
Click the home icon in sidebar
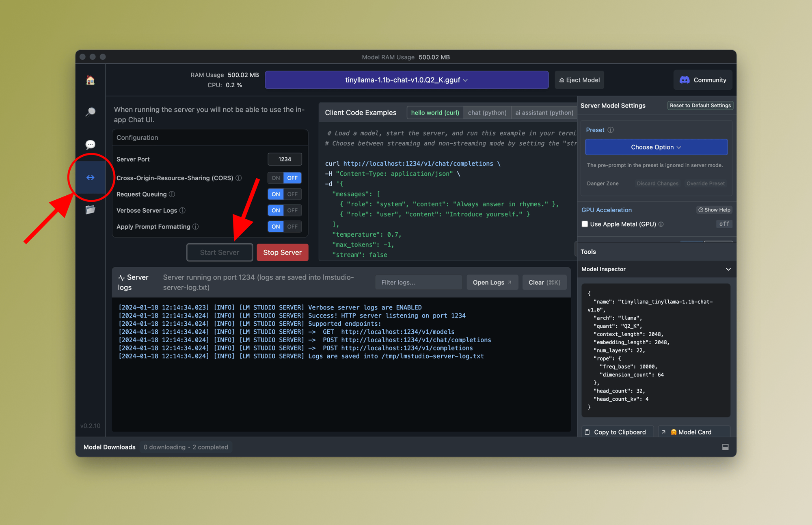91,80
